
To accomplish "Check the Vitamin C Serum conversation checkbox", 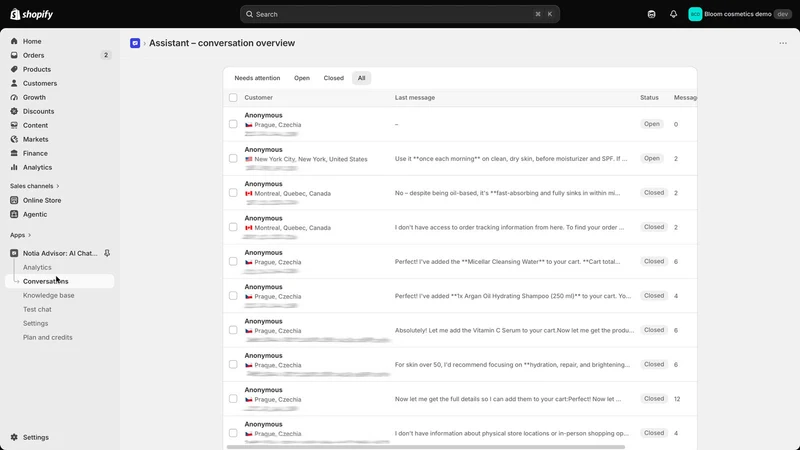I will click(x=233, y=330).
